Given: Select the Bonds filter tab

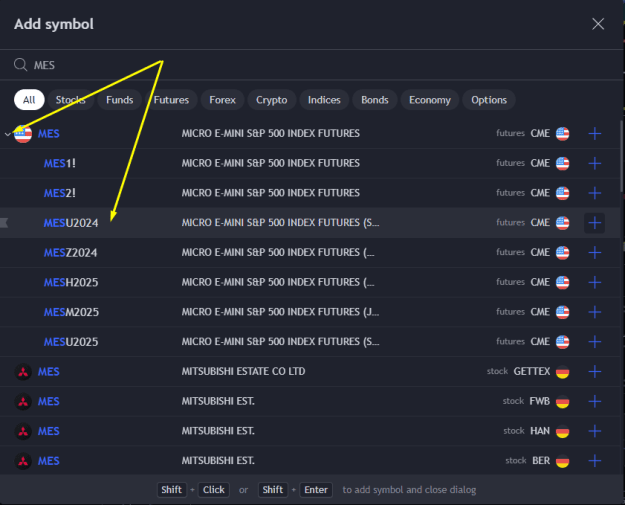Looking at the screenshot, I should 375,100.
